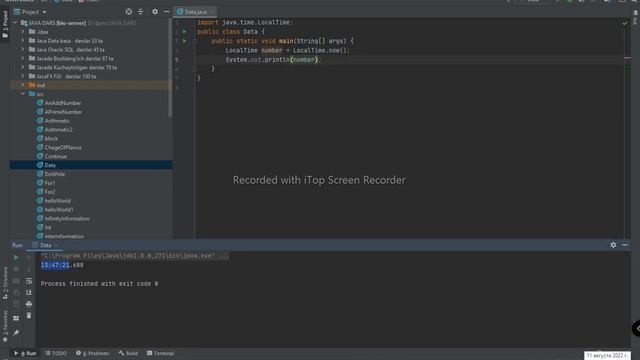
Task: Hide the Run panel with minus icon
Action: 625,245
